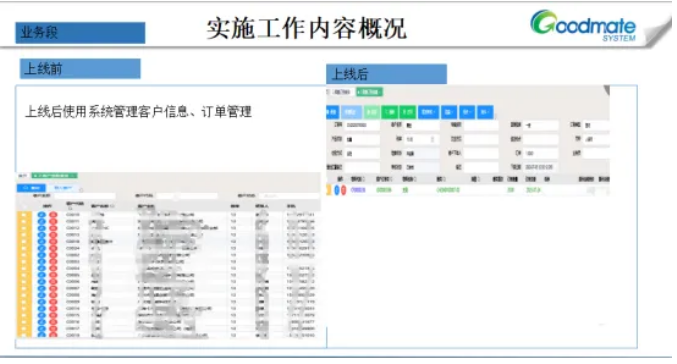The height and width of the screenshot is (364, 677).
Task: Click the blue search button above customer list
Action: [31, 188]
